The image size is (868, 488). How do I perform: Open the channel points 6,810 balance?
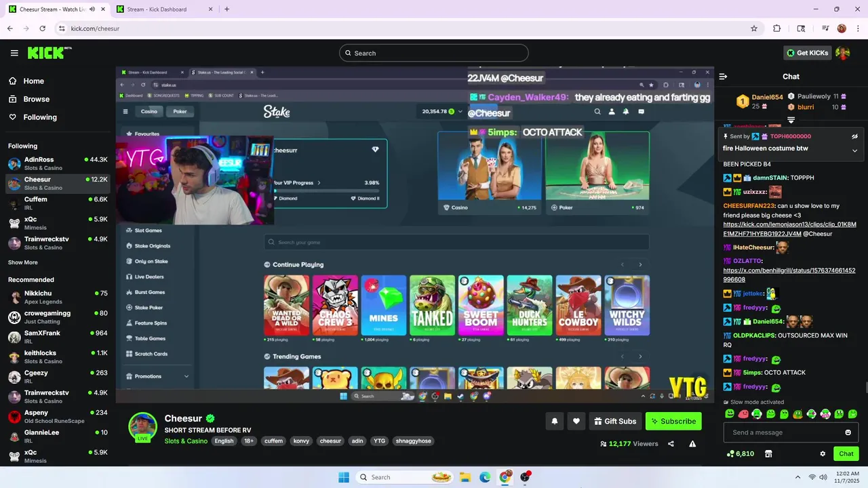click(740, 454)
